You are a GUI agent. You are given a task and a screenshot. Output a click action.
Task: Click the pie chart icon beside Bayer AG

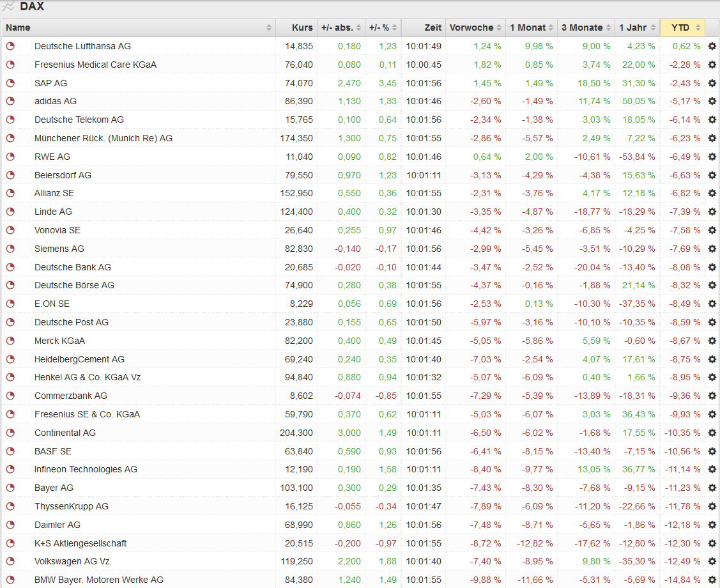(x=10, y=488)
